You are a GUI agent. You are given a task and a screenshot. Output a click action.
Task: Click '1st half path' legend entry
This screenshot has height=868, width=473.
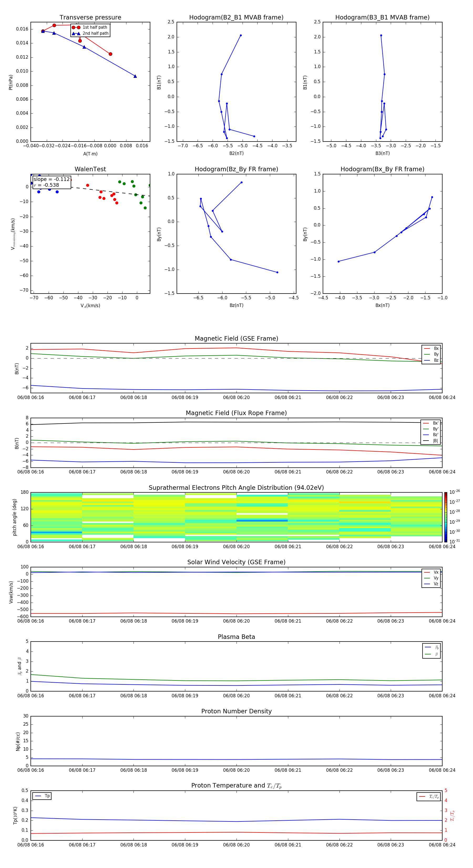[x=90, y=27]
